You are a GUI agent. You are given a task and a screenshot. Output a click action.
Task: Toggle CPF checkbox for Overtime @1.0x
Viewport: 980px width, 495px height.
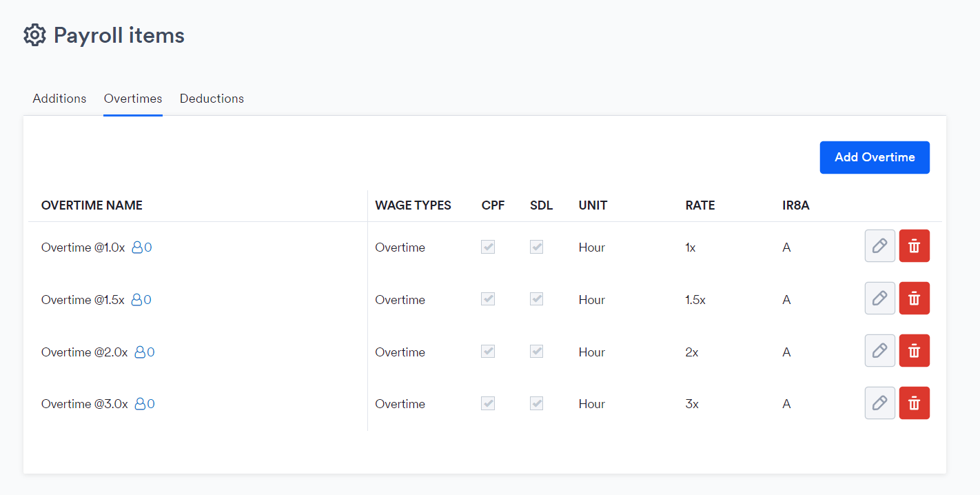488,247
